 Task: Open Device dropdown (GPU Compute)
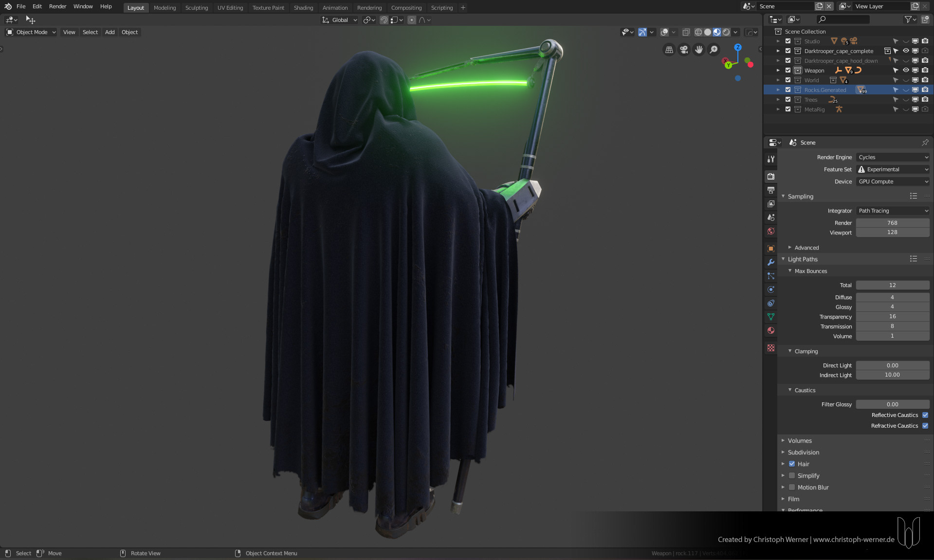893,181
